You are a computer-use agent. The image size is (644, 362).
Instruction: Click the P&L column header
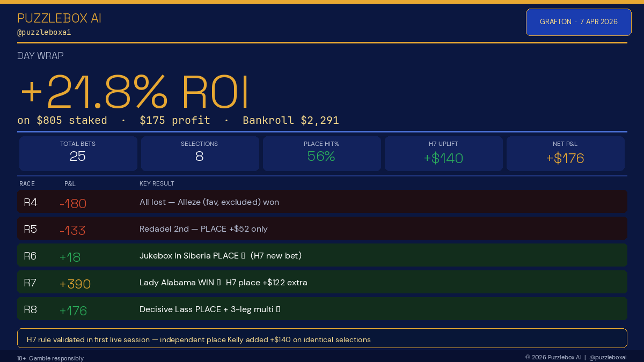tap(70, 183)
